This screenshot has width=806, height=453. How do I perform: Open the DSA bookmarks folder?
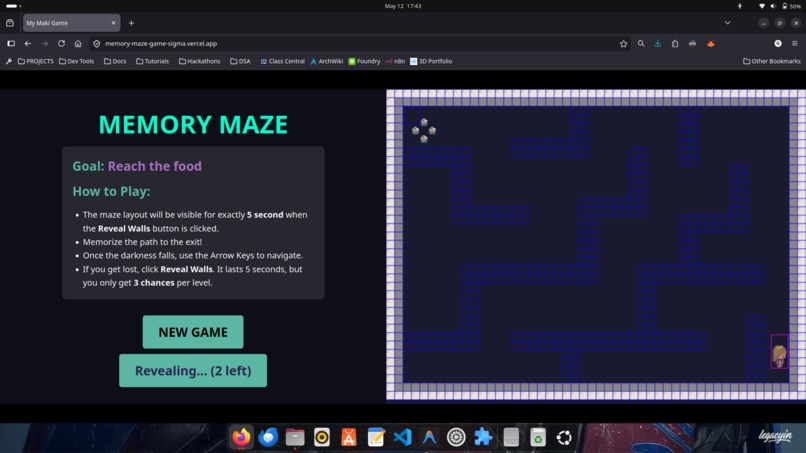pos(240,61)
